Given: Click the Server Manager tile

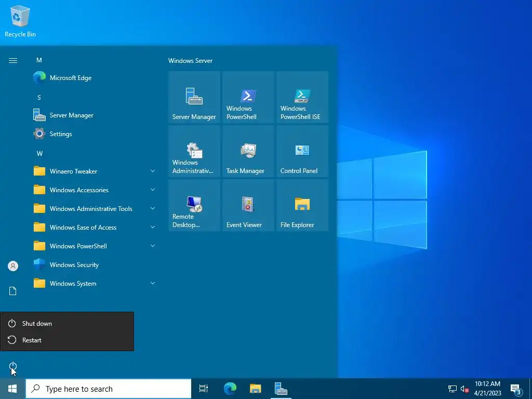Looking at the screenshot, I should click(194, 97).
